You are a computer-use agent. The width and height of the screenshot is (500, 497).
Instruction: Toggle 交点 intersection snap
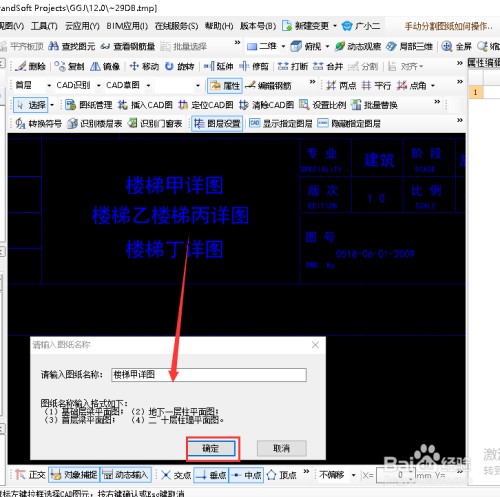click(175, 475)
